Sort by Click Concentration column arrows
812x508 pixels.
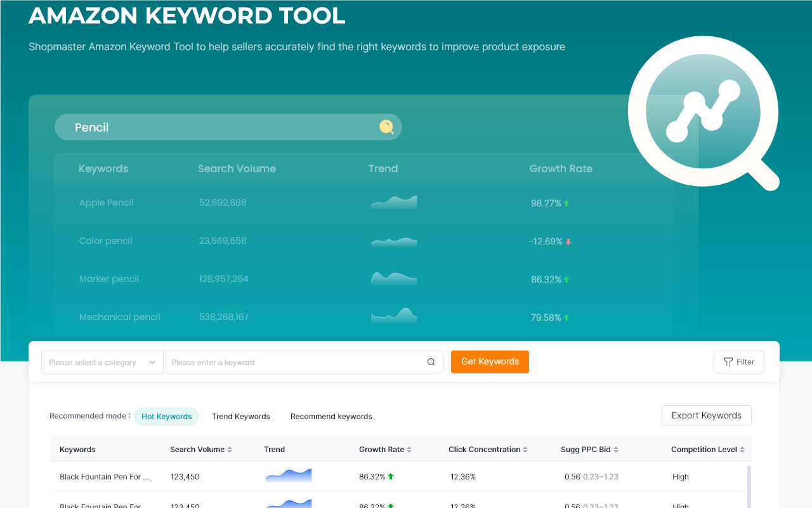click(x=526, y=450)
